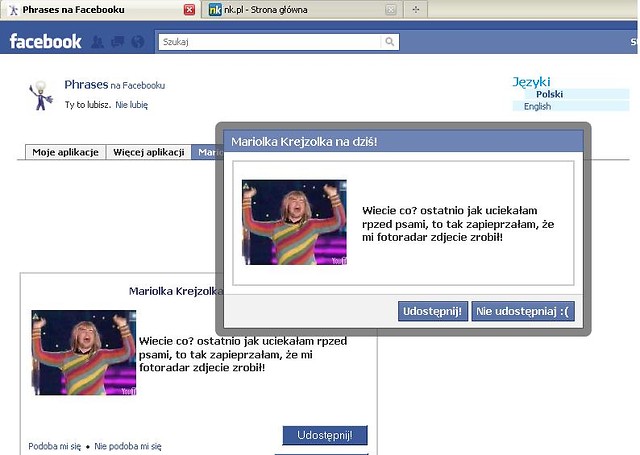Switch to nk.pl - Strona główna tab
Viewport: 640px width, 455px height.
[x=301, y=9]
